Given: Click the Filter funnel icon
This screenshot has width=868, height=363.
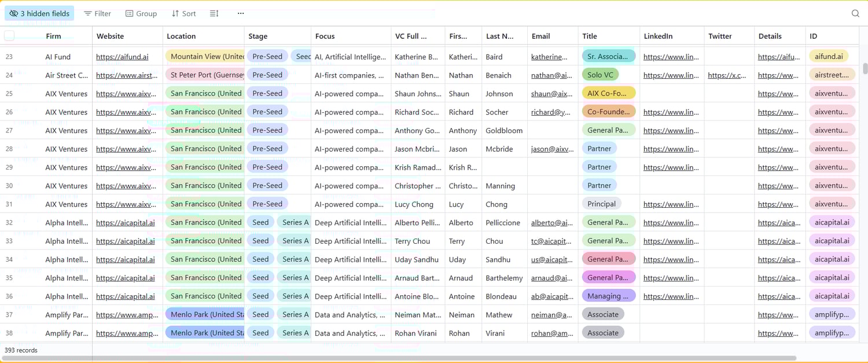Looking at the screenshot, I should [88, 13].
